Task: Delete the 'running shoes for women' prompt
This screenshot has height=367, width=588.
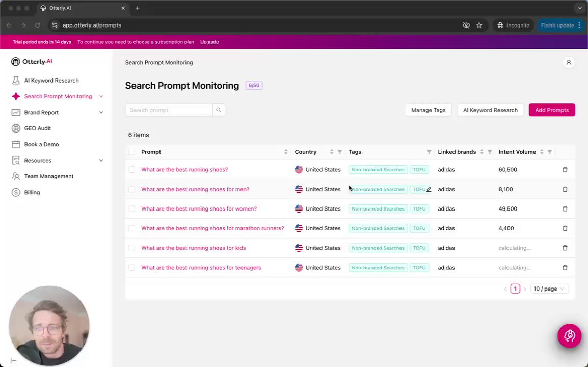Action: coord(565,208)
